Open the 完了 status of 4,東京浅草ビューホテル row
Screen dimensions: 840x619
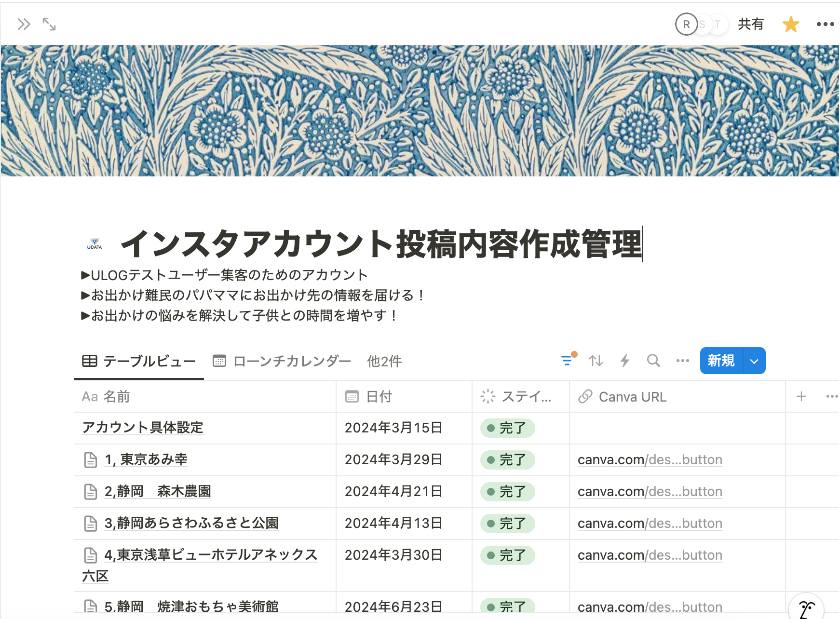(x=508, y=555)
